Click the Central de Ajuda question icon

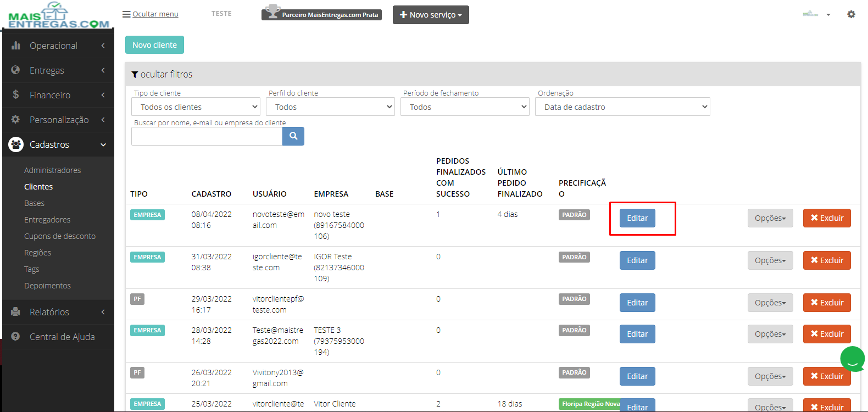click(x=16, y=337)
